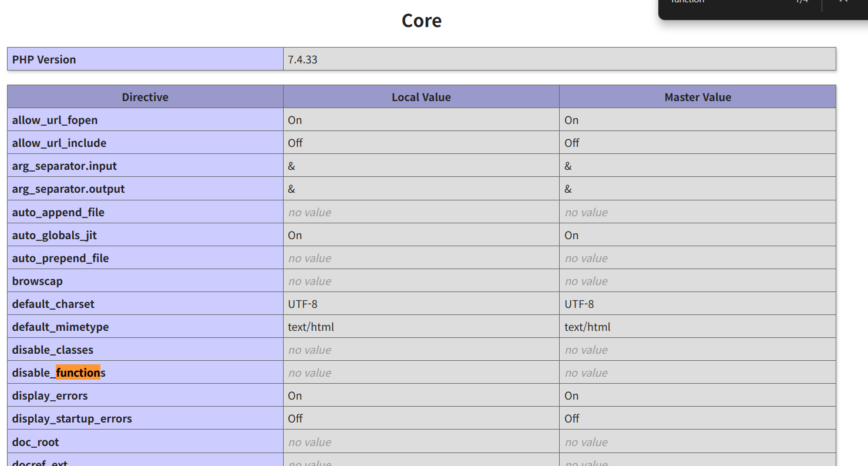Click the default_charset local value UTF-8
Image resolution: width=868 pixels, height=466 pixels.
[302, 304]
